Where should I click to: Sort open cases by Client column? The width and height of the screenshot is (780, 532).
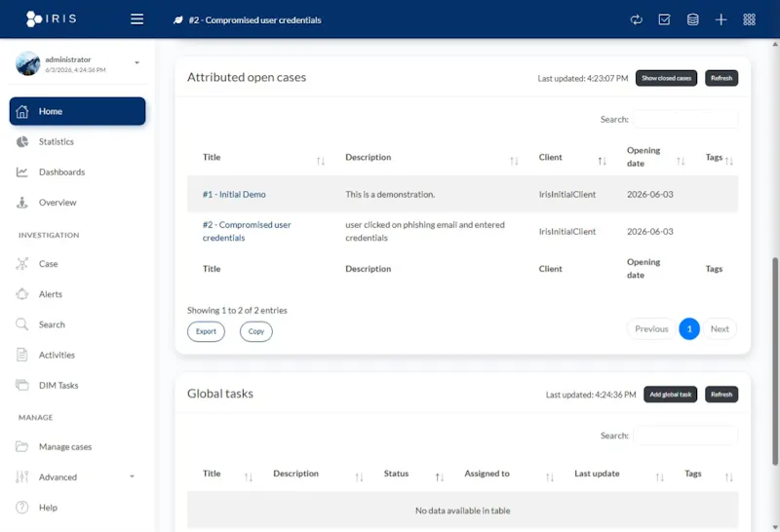point(602,161)
